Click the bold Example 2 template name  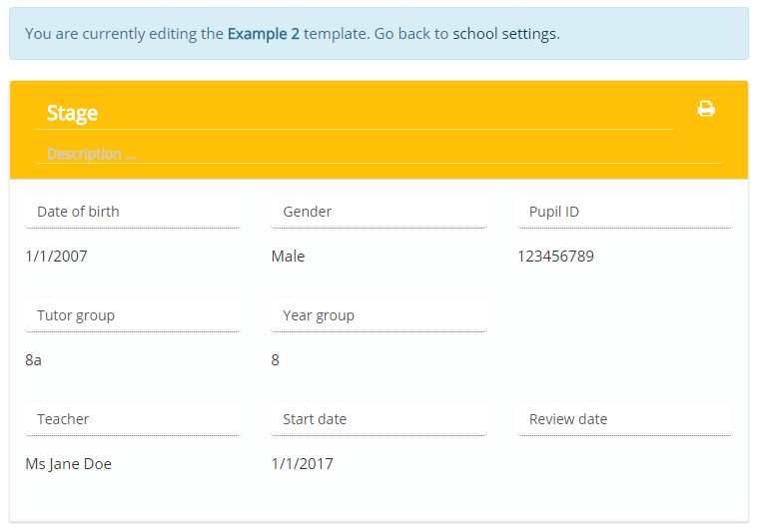coord(264,34)
